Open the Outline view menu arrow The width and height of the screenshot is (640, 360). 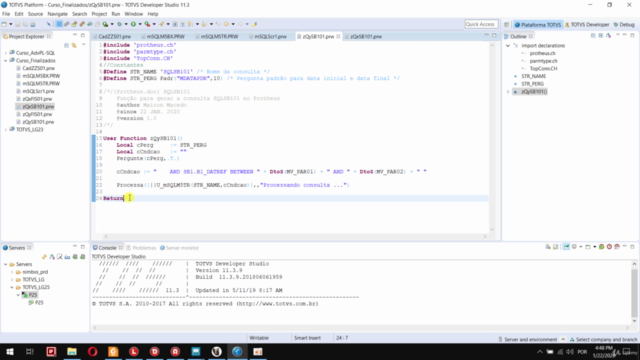point(617,36)
